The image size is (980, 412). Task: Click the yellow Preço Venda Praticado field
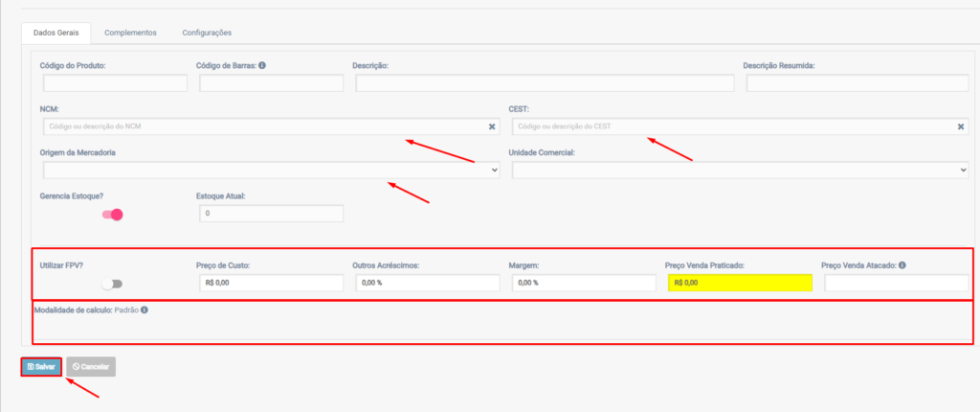[x=739, y=283]
